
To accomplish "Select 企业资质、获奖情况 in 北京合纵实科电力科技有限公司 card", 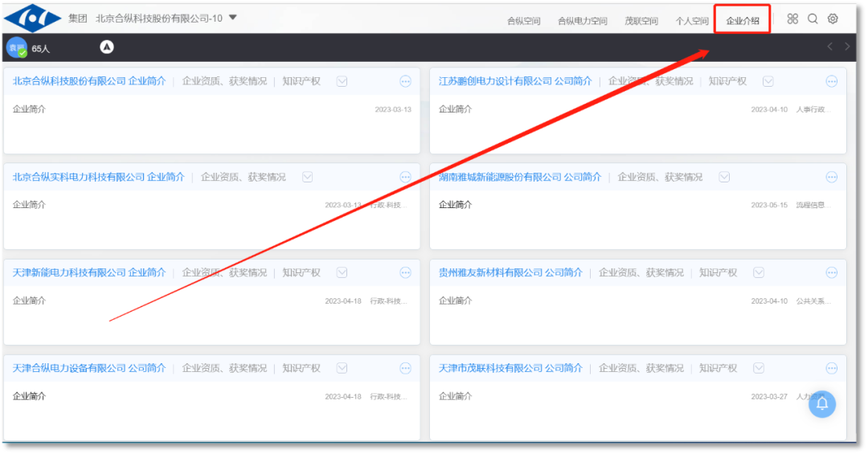I will click(x=243, y=177).
